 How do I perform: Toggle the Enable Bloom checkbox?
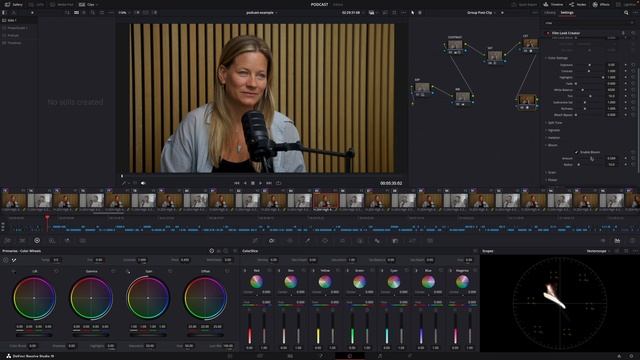(577, 152)
